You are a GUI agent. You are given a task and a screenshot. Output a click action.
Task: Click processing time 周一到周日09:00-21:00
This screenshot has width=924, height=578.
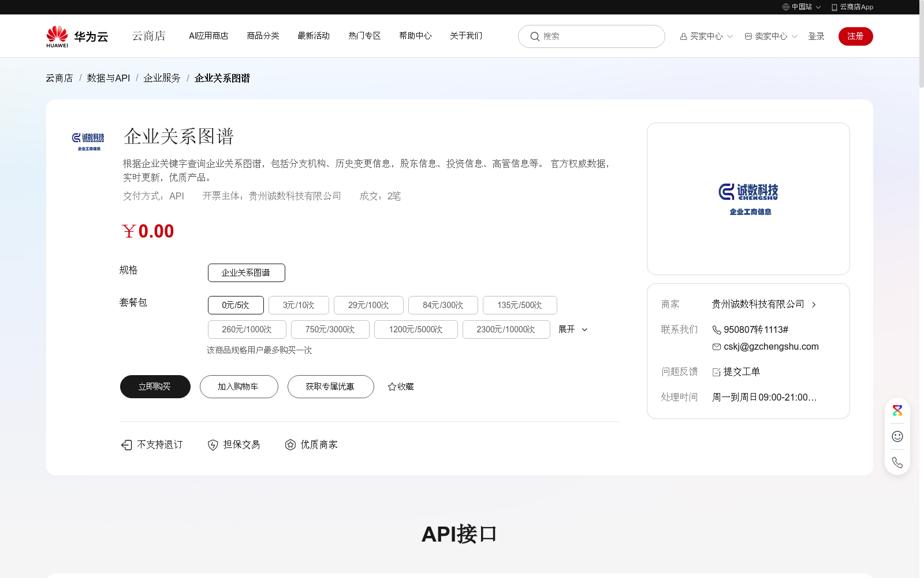(x=764, y=398)
